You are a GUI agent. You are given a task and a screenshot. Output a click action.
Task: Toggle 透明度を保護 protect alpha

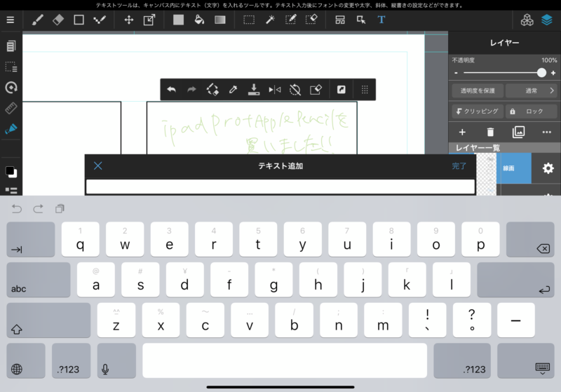(478, 91)
